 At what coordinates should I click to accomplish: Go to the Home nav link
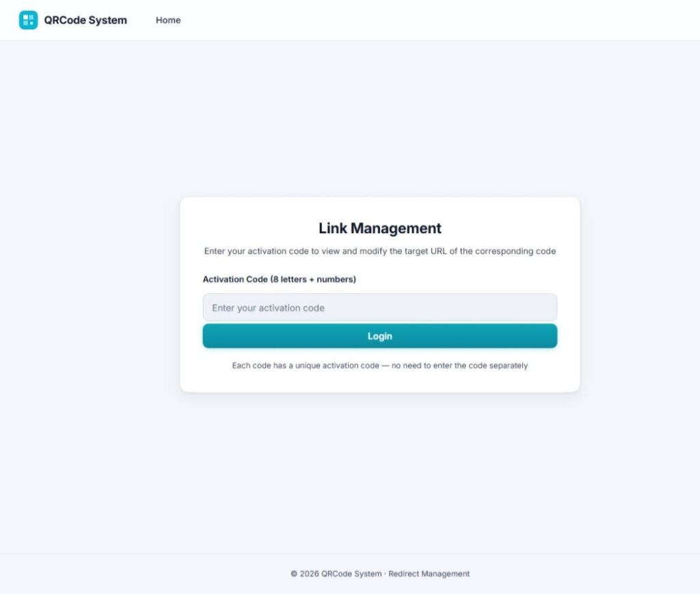(168, 20)
